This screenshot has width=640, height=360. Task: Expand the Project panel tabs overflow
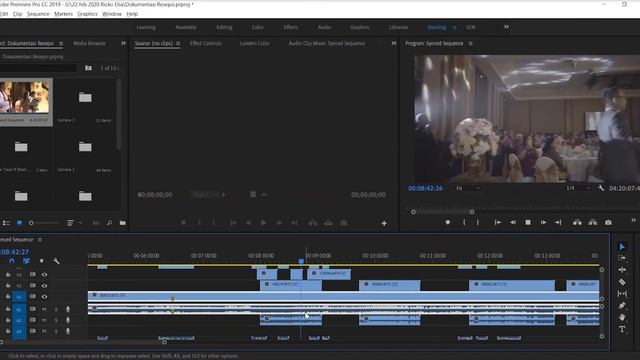pyautogui.click(x=123, y=43)
